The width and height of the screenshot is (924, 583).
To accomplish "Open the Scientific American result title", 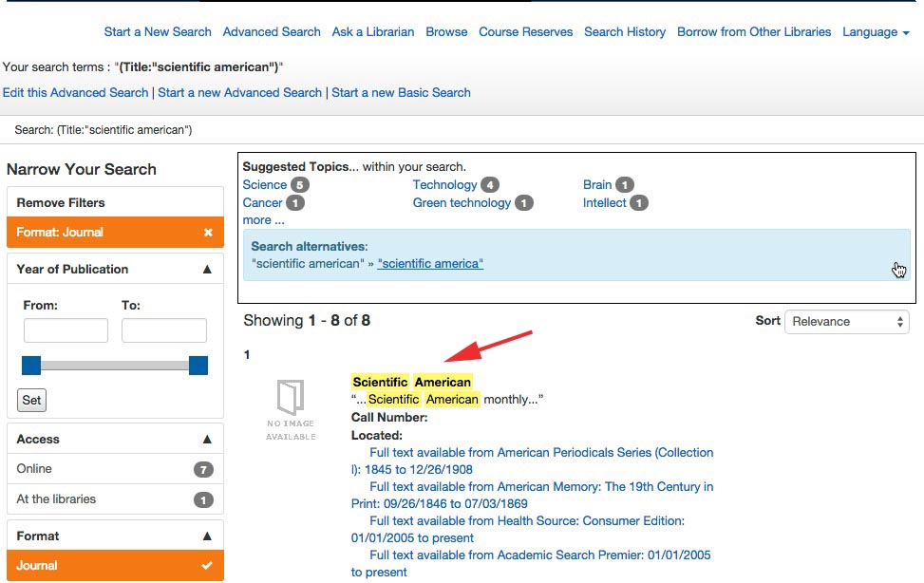I will point(411,382).
